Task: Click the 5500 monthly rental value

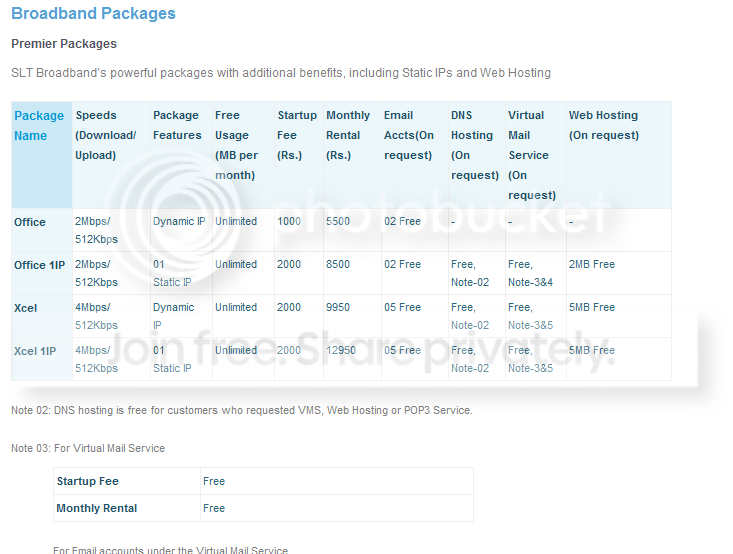Action: pyautogui.click(x=338, y=221)
